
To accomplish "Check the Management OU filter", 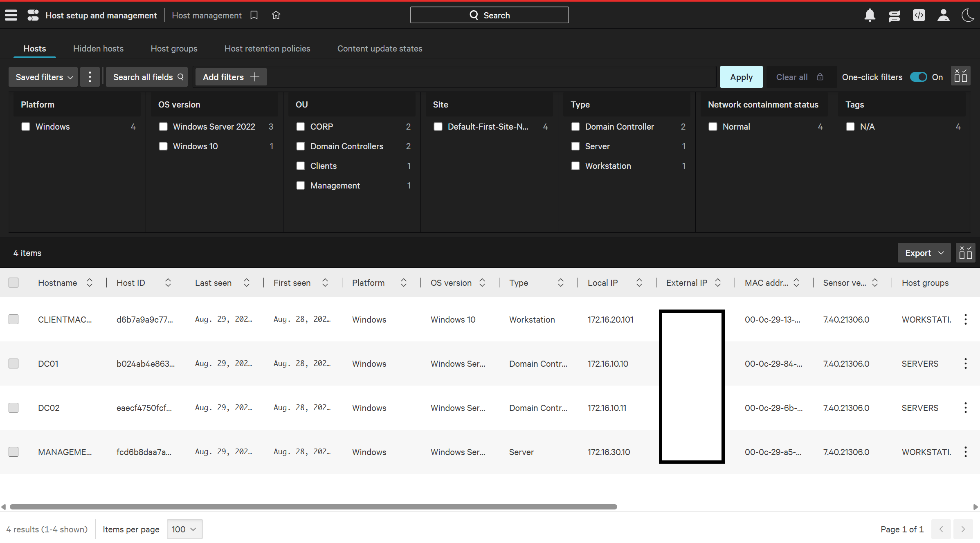I will click(x=301, y=186).
